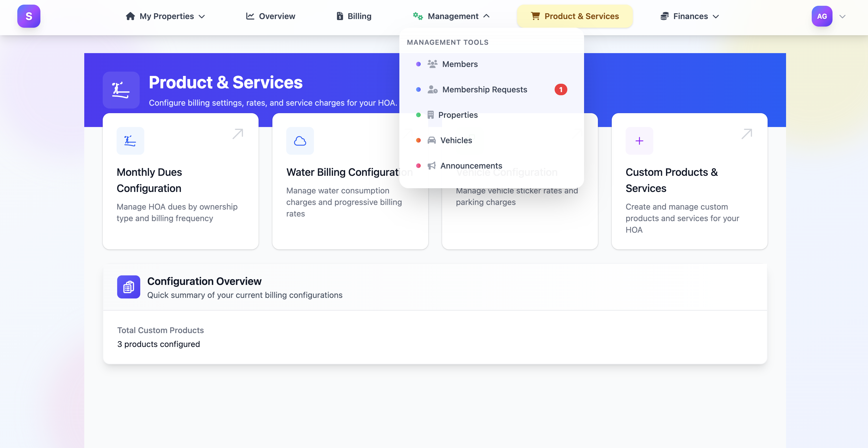868x448 pixels.
Task: Open arrow icon on Custom Products card
Action: tap(746, 134)
